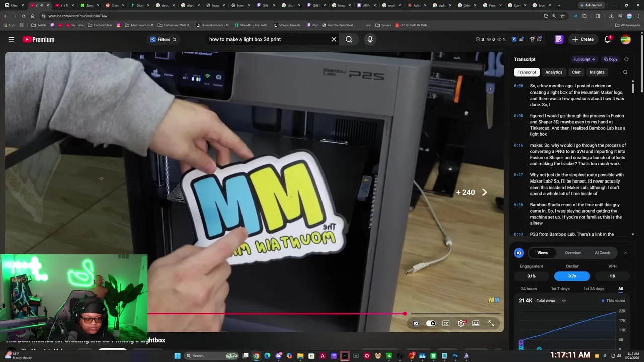Click the Windows taskbar Search box
644x362 pixels.
coord(211,356)
